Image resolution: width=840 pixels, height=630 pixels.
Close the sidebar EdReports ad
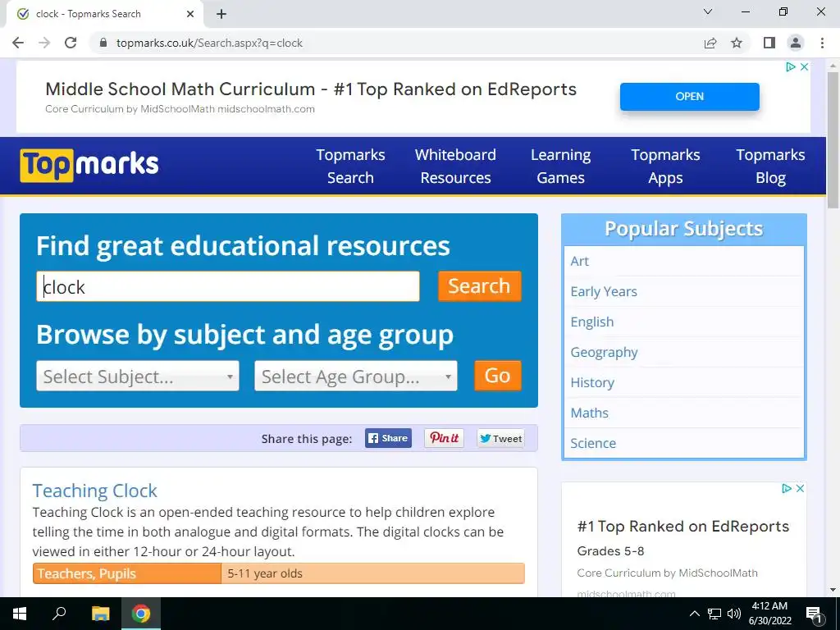coord(800,489)
